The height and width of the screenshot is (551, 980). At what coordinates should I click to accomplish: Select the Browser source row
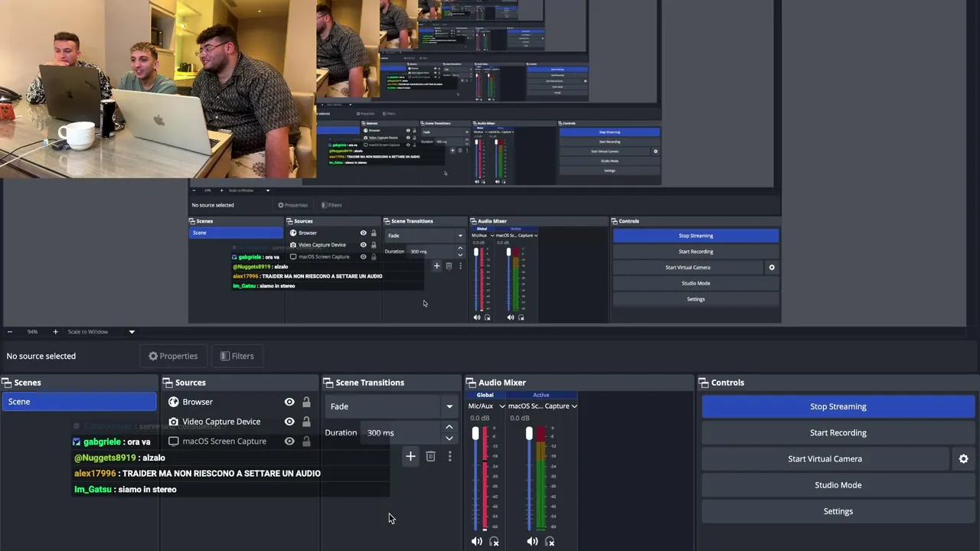pyautogui.click(x=240, y=402)
